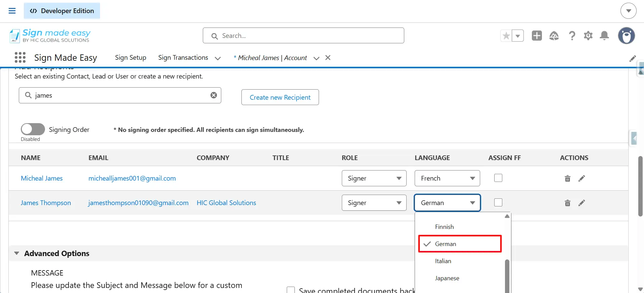The width and height of the screenshot is (644, 293).
Task: Click the Sign made easy logo
Action: point(50,36)
